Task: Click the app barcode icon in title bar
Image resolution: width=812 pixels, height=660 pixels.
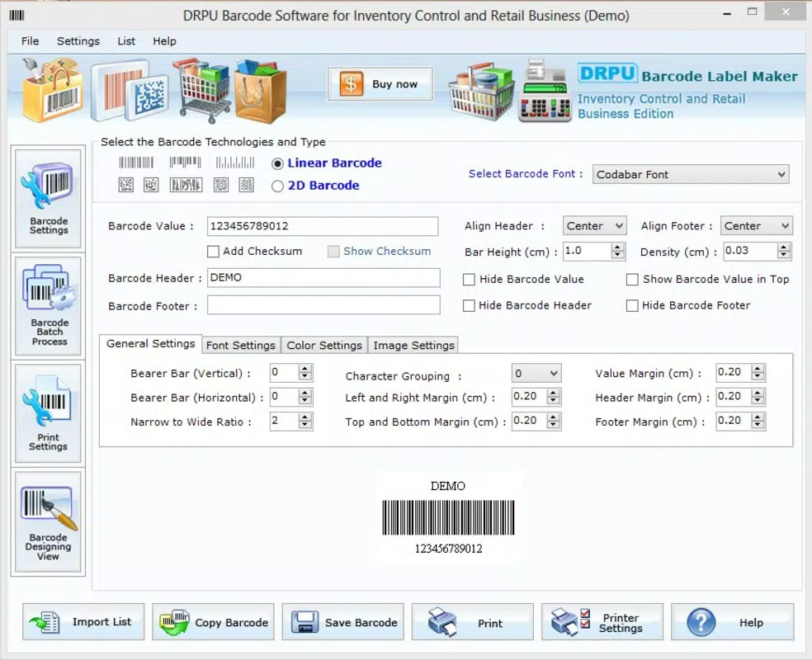Action: click(17, 15)
